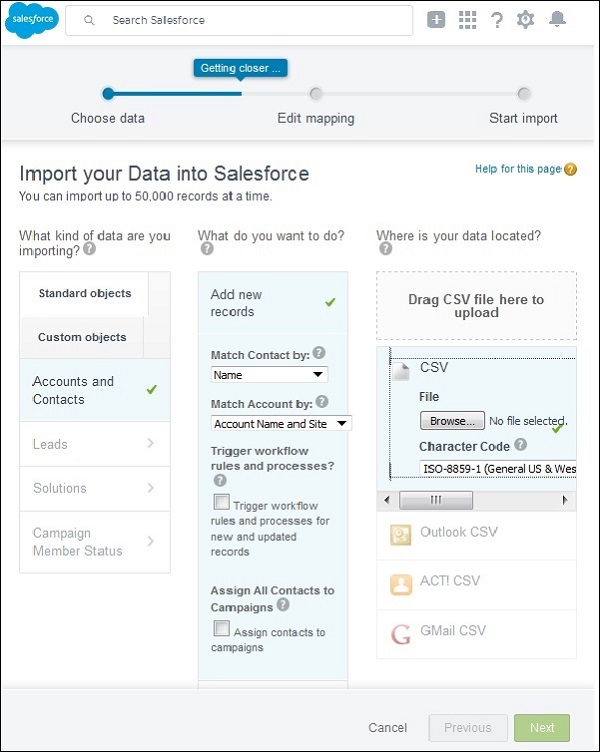Open the App Launcher grid icon
Image resolution: width=600 pixels, height=753 pixels.
[467, 20]
